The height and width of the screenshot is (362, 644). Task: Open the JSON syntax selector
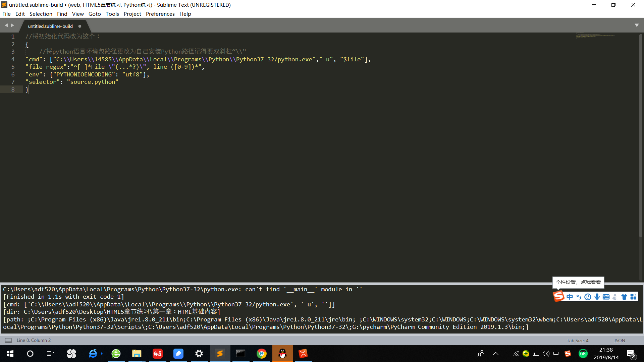[620, 340]
